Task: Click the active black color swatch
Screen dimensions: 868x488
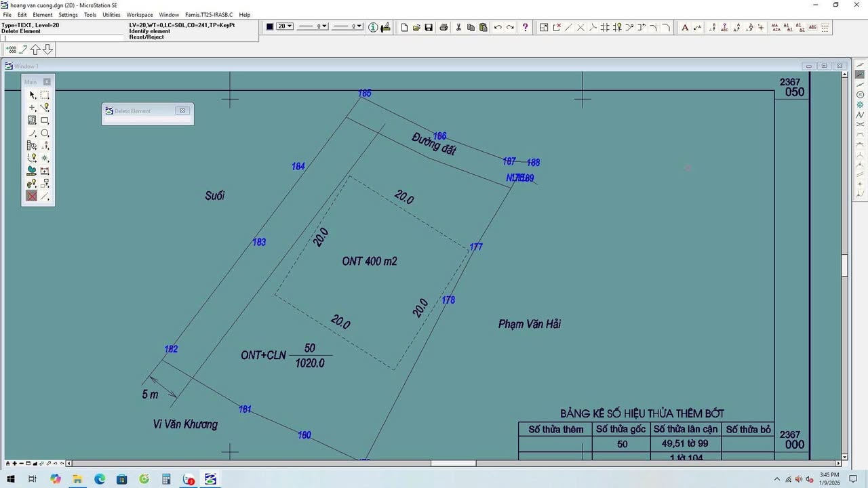Action: click(269, 26)
